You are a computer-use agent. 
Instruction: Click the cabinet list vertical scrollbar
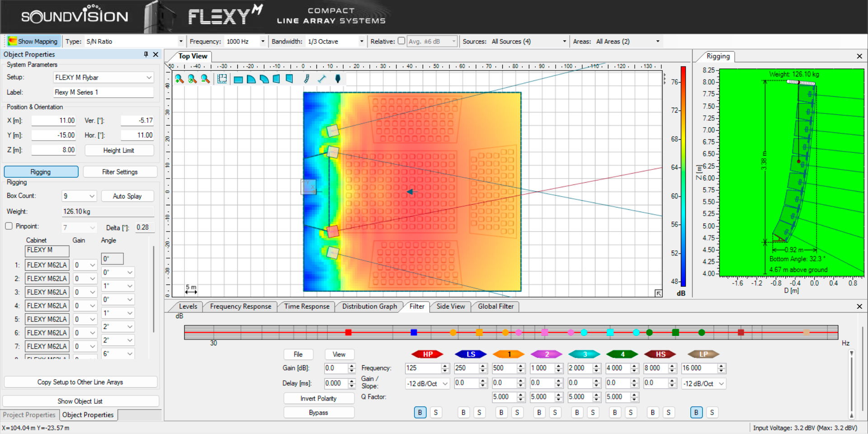point(154,289)
